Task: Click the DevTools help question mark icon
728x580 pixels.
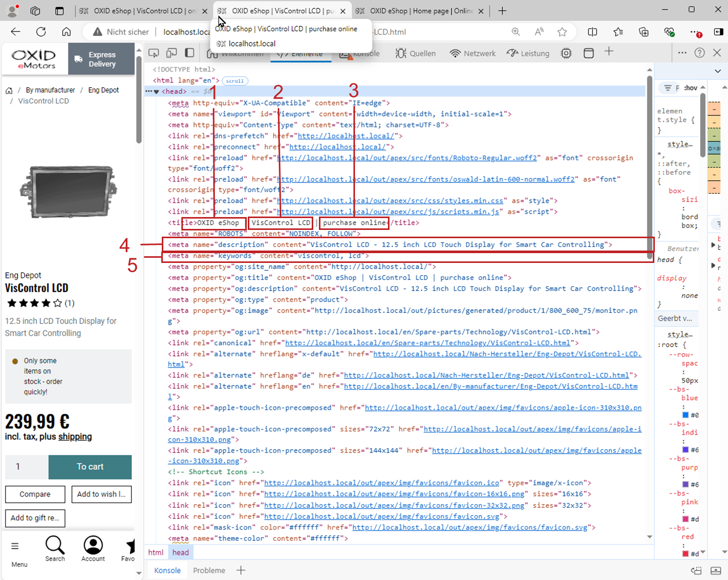Action: [699, 53]
